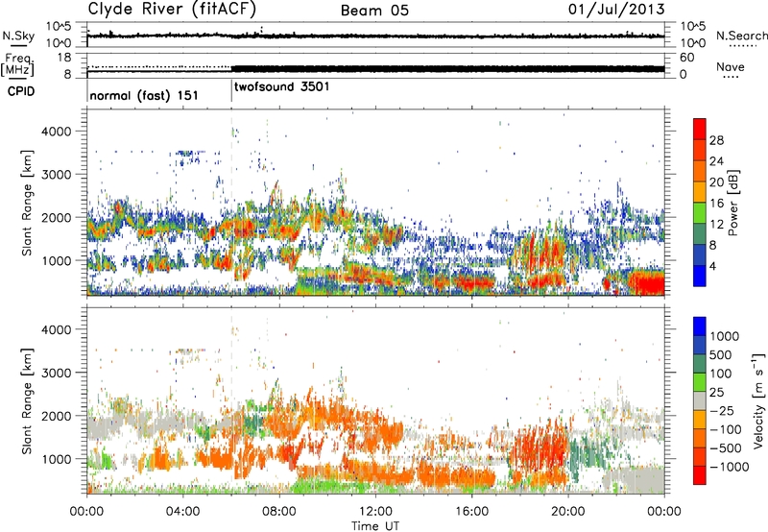Screen dimensions: 768x532
Task: Click the 'normal (fast) 151' CPID label
Action: (x=144, y=95)
